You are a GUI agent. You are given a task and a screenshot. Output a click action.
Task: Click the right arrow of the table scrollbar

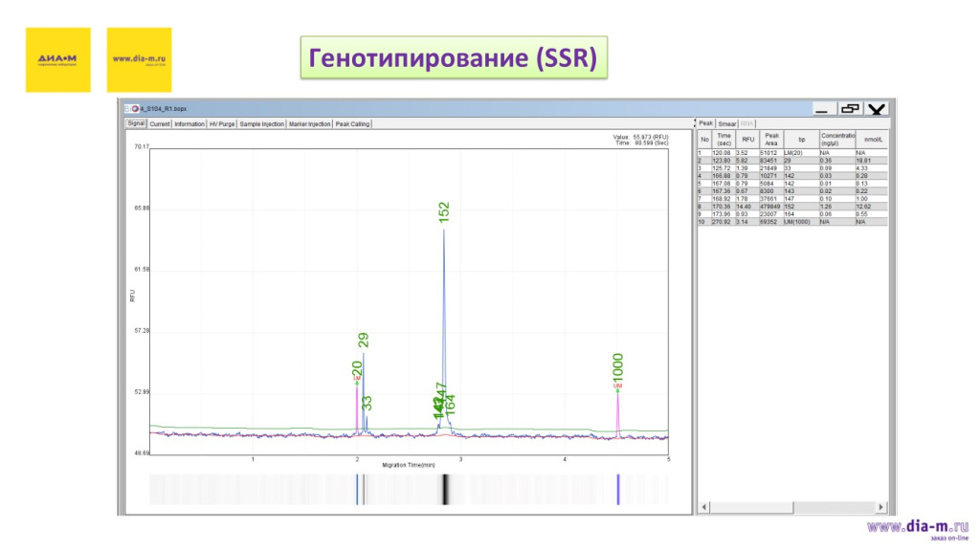pos(880,508)
